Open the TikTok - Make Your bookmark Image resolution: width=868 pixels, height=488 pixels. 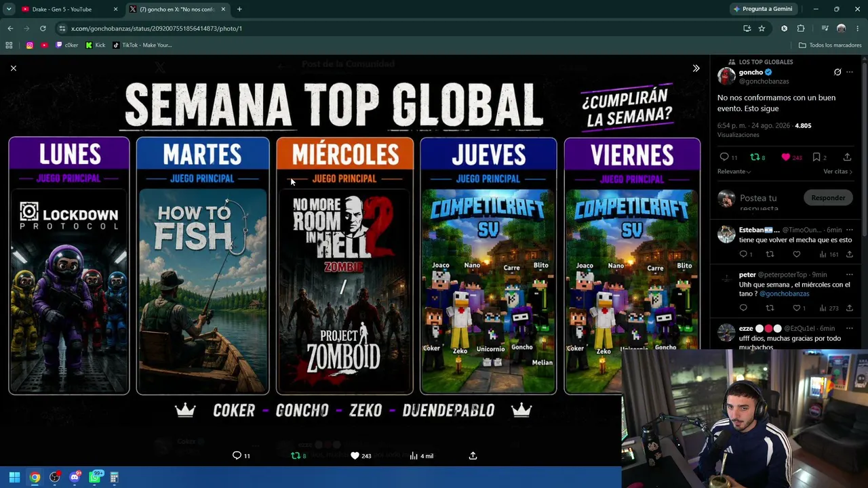click(x=142, y=45)
